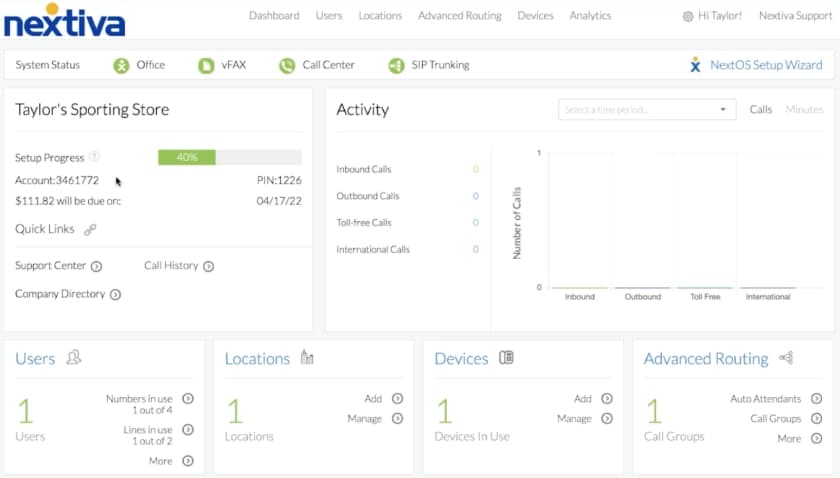This screenshot has height=478, width=840.
Task: Open the Analytics top navigation menu
Action: tap(590, 16)
